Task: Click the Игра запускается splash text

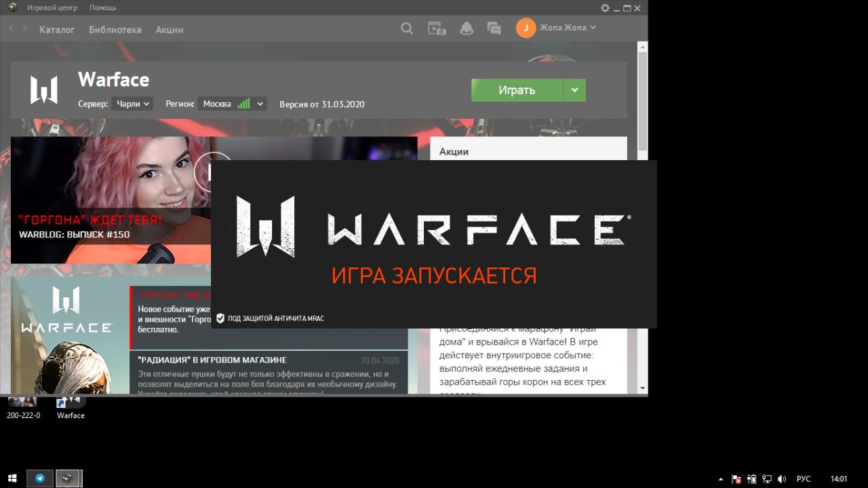Action: point(434,276)
